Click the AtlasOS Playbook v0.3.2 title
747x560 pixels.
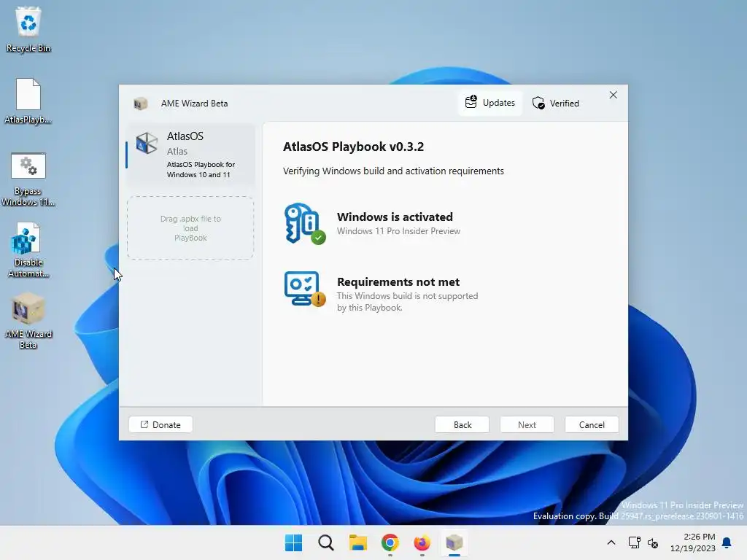pyautogui.click(x=354, y=147)
